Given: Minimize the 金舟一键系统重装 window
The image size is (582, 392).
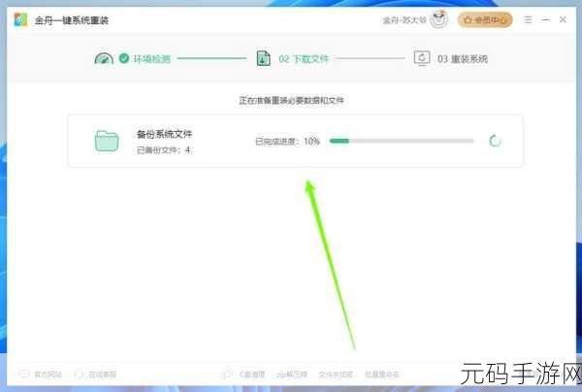Looking at the screenshot, I should pos(545,19).
